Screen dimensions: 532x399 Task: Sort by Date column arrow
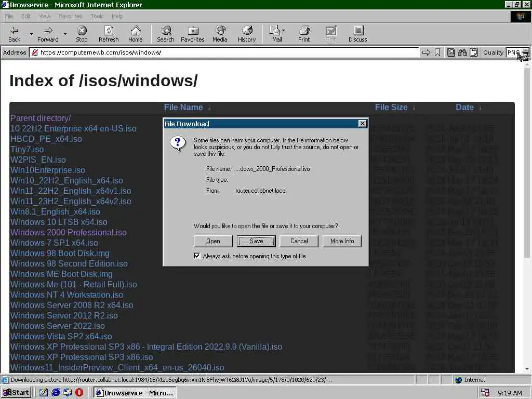(x=480, y=108)
